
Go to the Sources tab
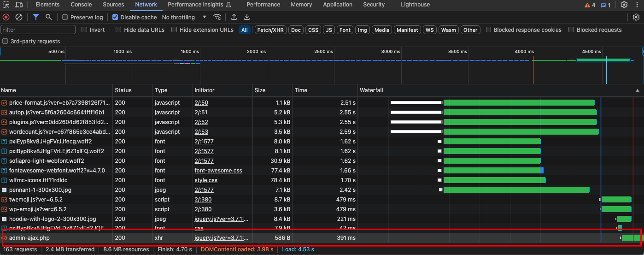tap(113, 5)
